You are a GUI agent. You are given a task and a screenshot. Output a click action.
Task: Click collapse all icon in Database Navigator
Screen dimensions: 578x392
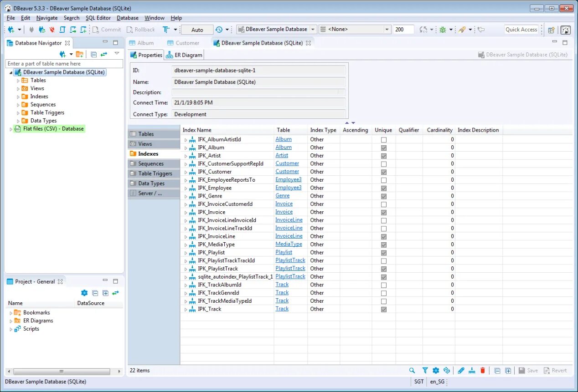(94, 54)
